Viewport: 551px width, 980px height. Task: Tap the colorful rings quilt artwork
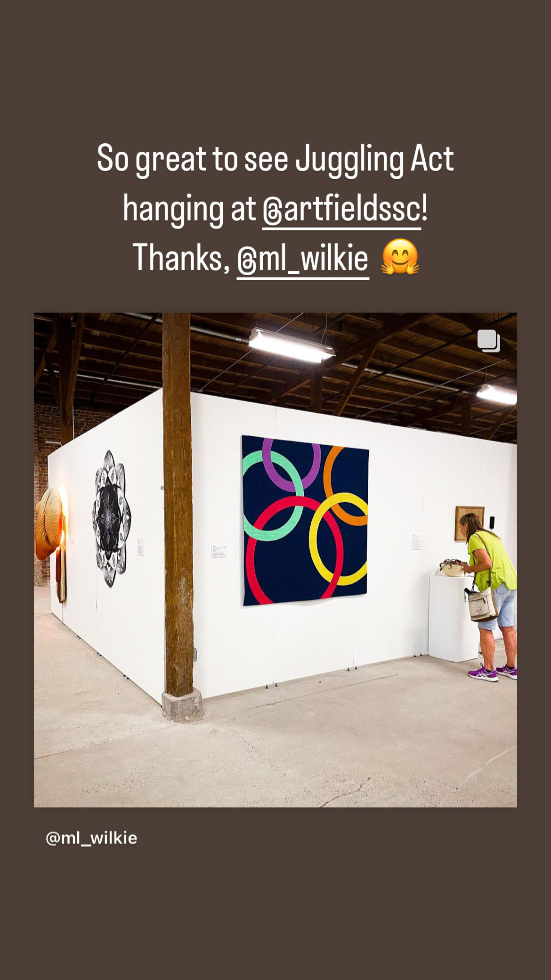pyautogui.click(x=305, y=520)
